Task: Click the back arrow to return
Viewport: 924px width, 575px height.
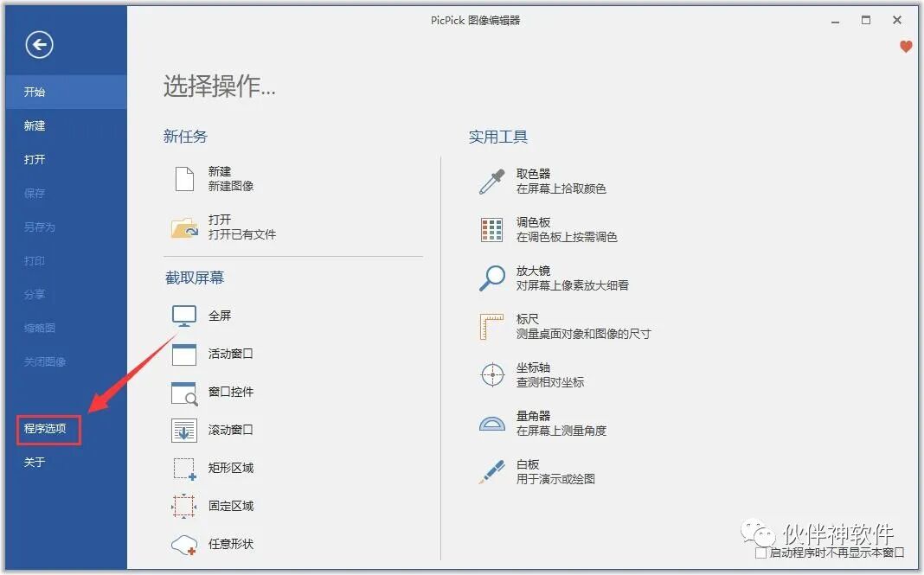Action: 38,45
